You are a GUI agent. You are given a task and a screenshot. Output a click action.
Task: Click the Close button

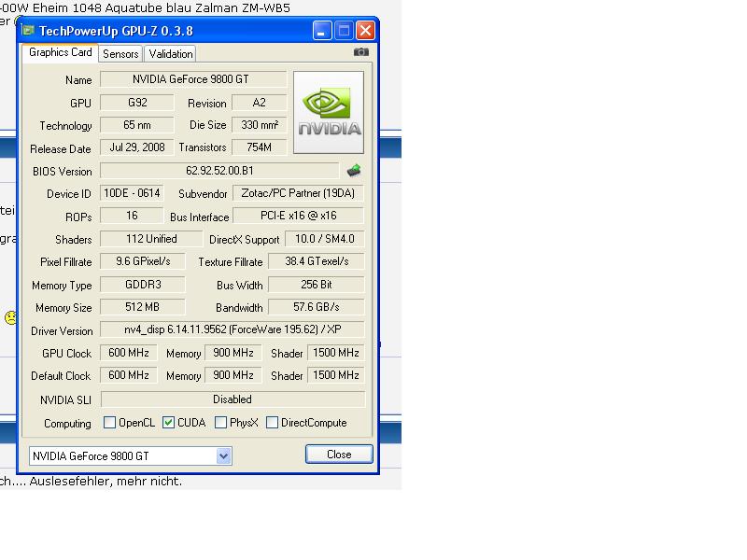pos(339,455)
